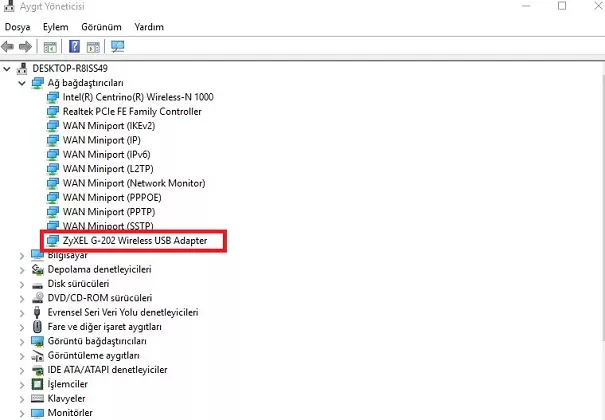This screenshot has width=605, height=420.
Task: Click the Monitörler monitor icon
Action: (37, 413)
